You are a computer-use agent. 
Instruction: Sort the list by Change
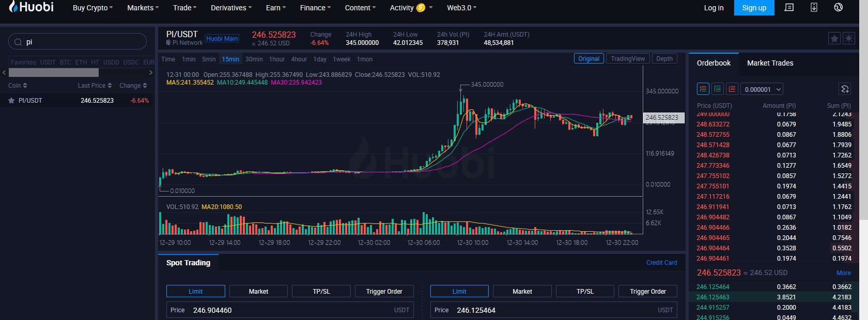tap(133, 86)
